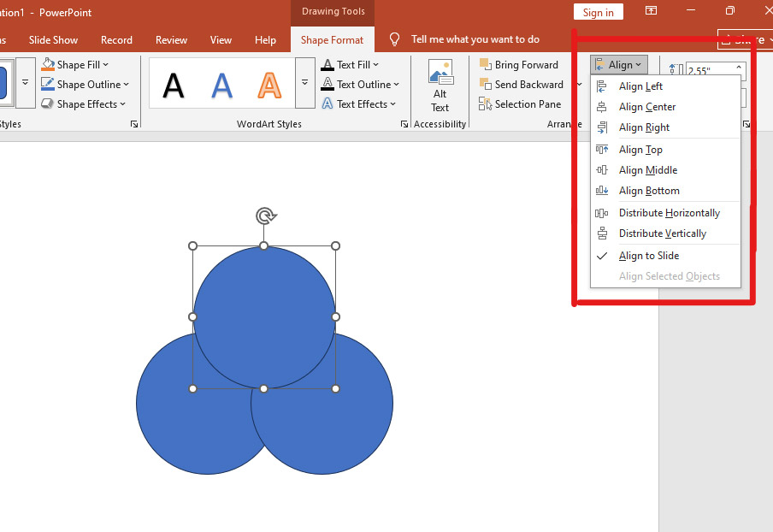Open Tell me what you want to do
This screenshot has width=773, height=532.
pos(475,38)
